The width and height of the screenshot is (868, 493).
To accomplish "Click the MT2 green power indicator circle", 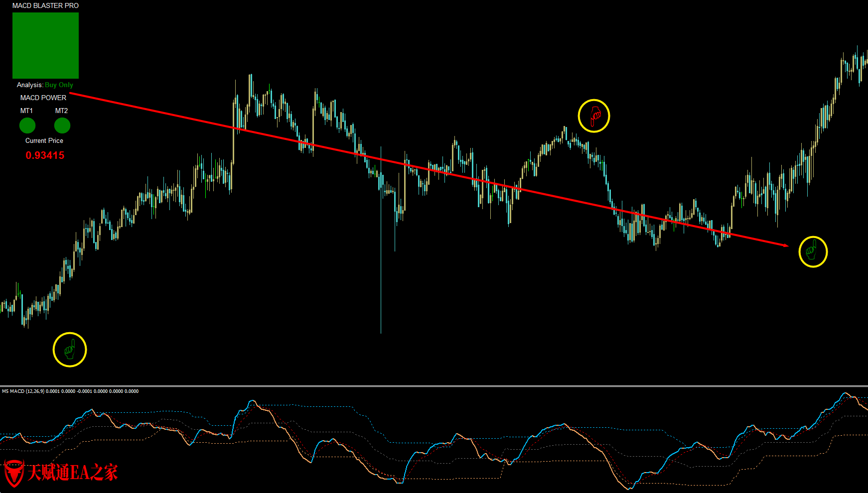I will coord(62,125).
